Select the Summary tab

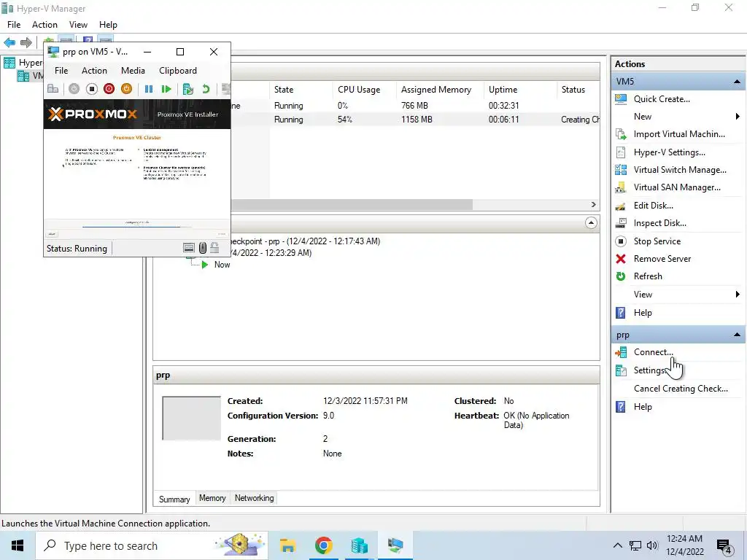(174, 499)
